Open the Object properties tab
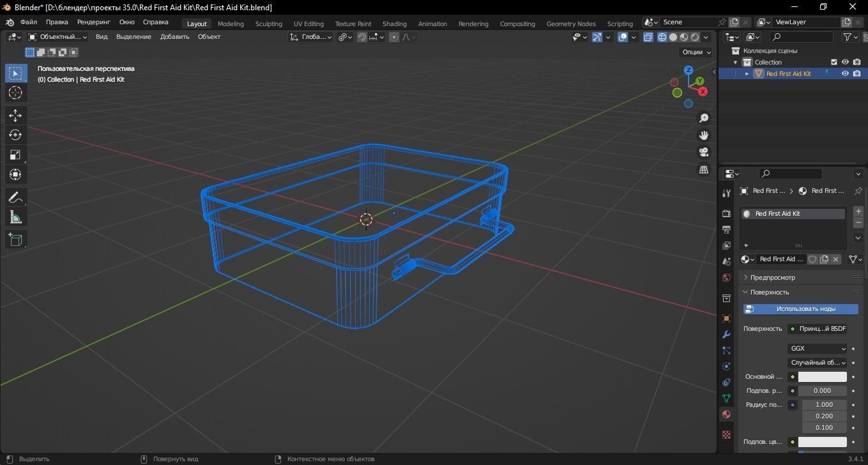The width and height of the screenshot is (868, 465). point(726,318)
